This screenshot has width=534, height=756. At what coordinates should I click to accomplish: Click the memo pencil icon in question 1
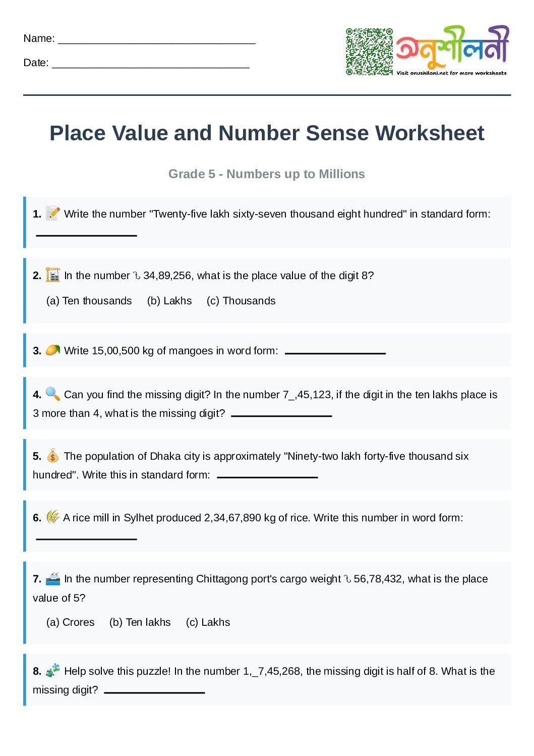pyautogui.click(x=52, y=213)
